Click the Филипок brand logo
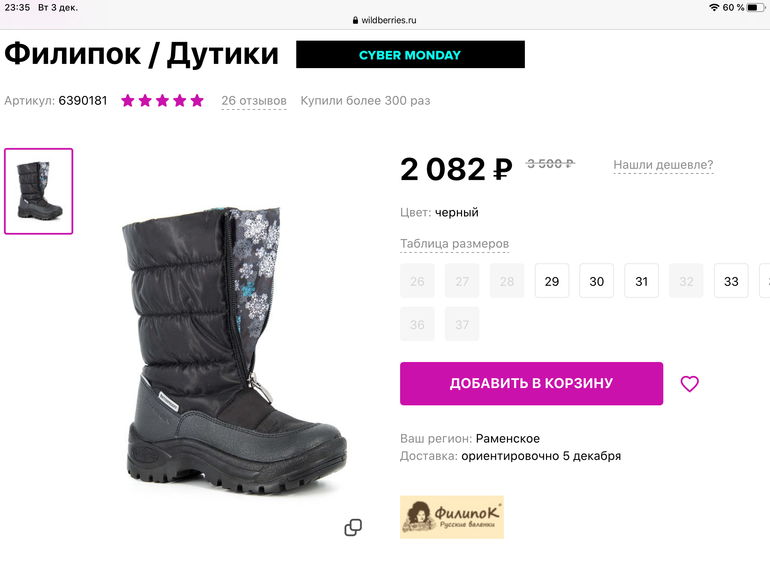Image resolution: width=770 pixels, height=578 pixels. [x=452, y=517]
